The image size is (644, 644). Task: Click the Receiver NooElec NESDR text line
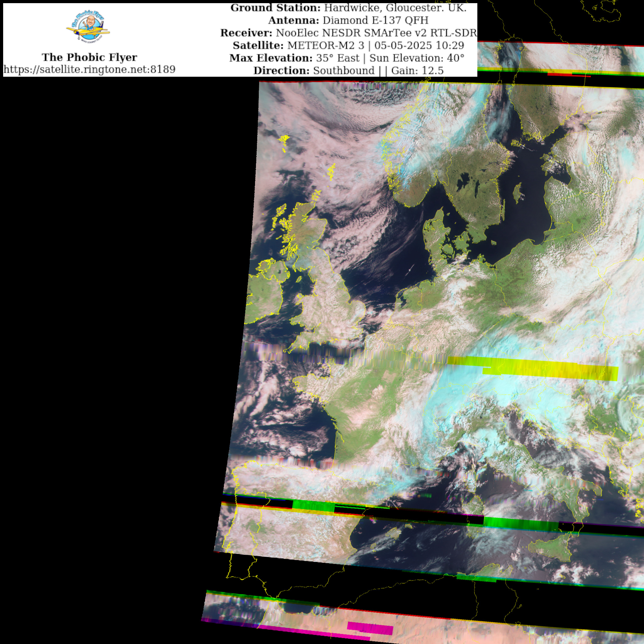point(348,33)
